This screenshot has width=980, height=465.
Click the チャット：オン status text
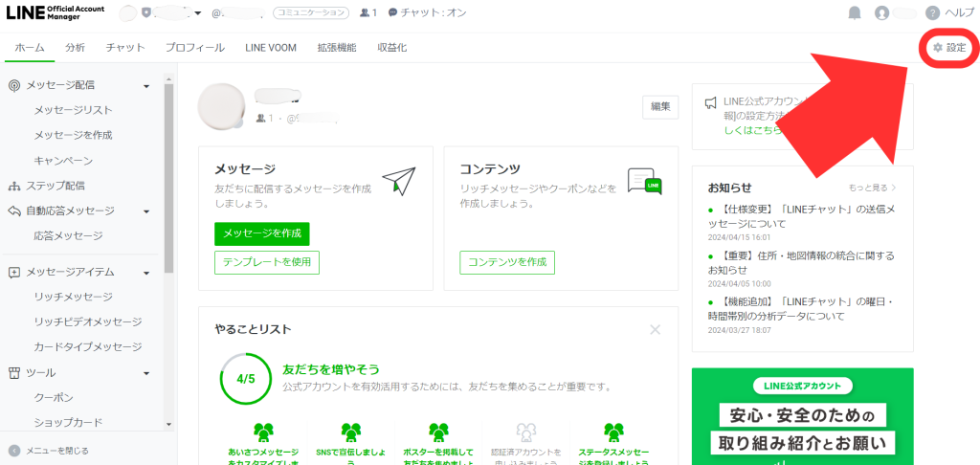[x=434, y=12]
